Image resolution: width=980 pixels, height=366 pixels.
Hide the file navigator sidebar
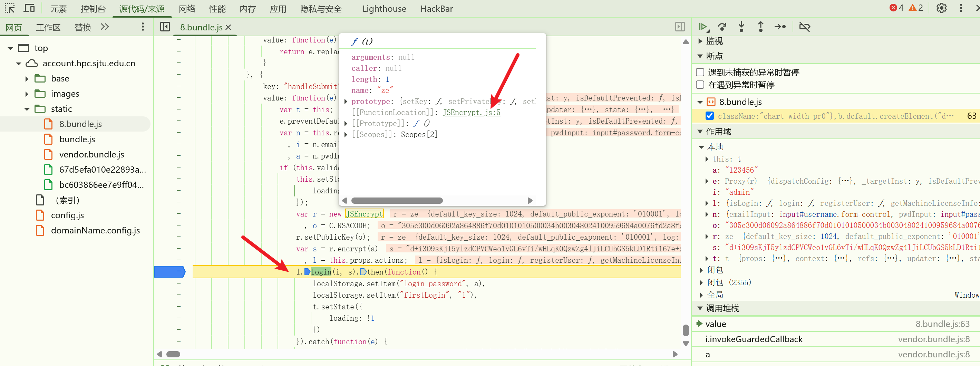(165, 27)
